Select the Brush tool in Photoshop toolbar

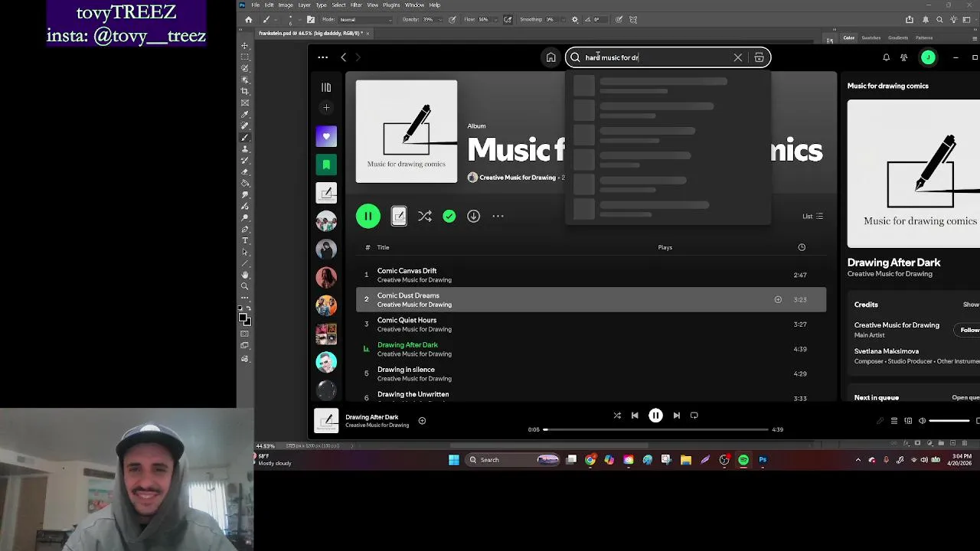click(245, 138)
